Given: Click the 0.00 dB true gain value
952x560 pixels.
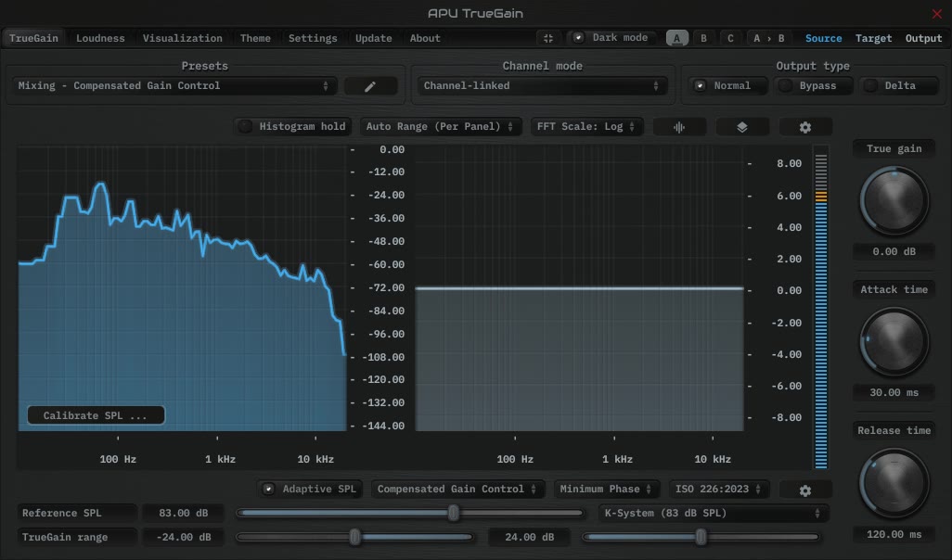Looking at the screenshot, I should tap(894, 252).
